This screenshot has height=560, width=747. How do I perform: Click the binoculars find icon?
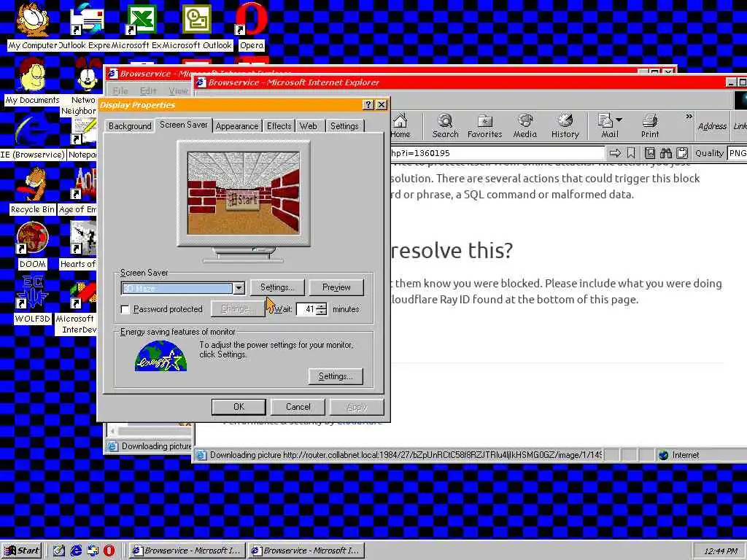tap(665, 153)
